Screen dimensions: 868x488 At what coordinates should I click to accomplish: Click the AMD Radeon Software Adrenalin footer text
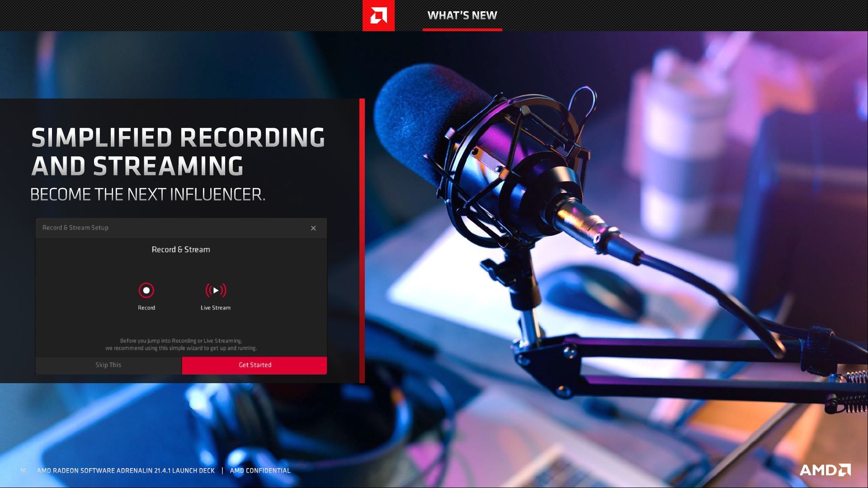click(126, 470)
